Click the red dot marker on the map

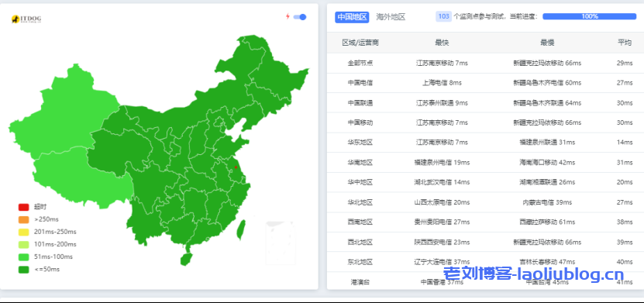coord(236,167)
